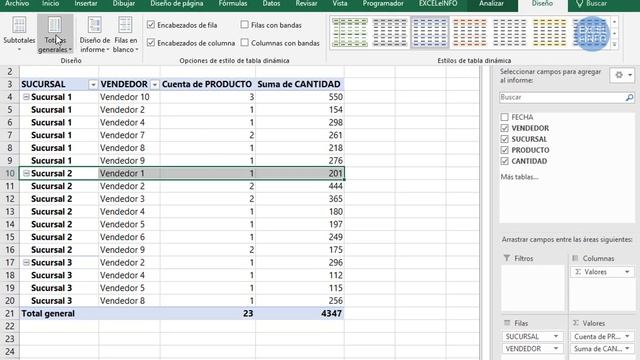Select the Total general cell
This screenshot has width=640, height=360.
59,313
